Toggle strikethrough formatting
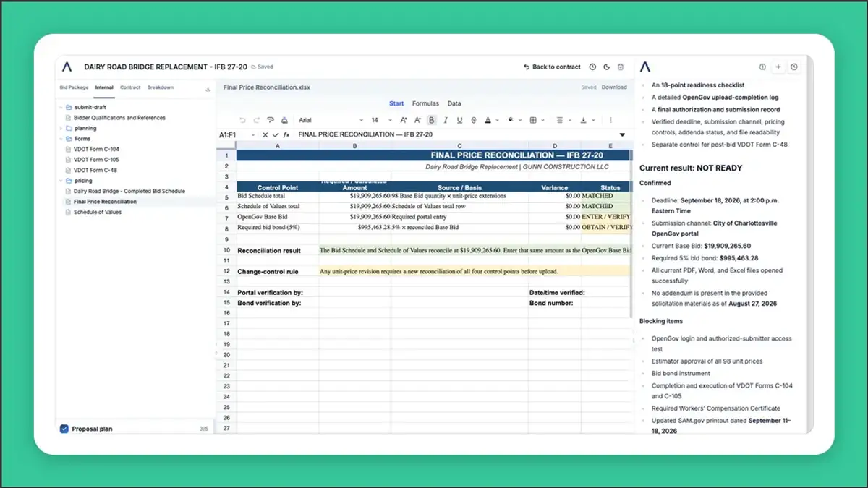 [x=473, y=120]
